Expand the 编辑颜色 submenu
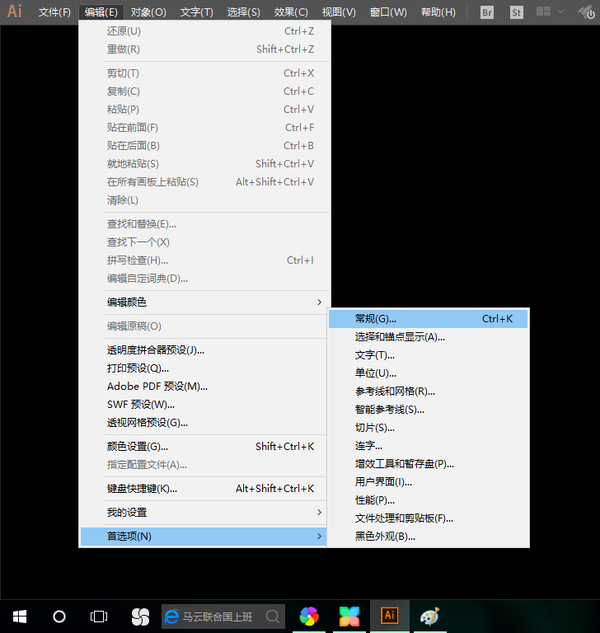600x633 pixels. [x=203, y=302]
